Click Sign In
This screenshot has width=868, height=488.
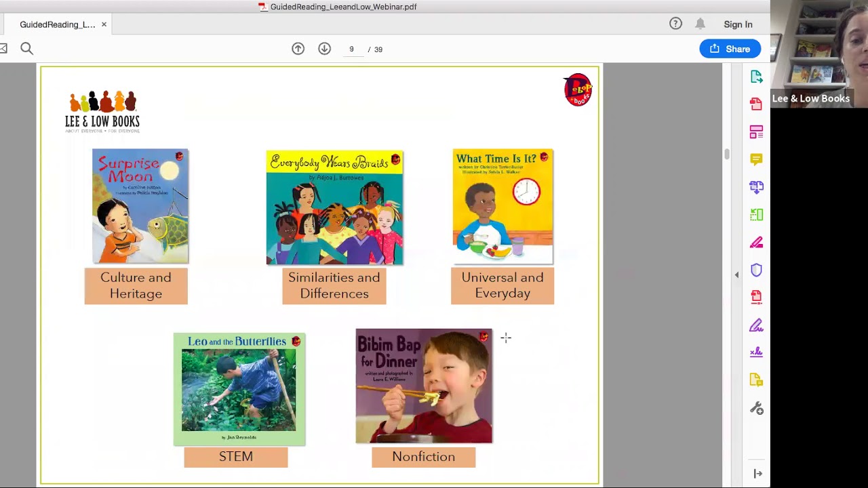coord(738,24)
